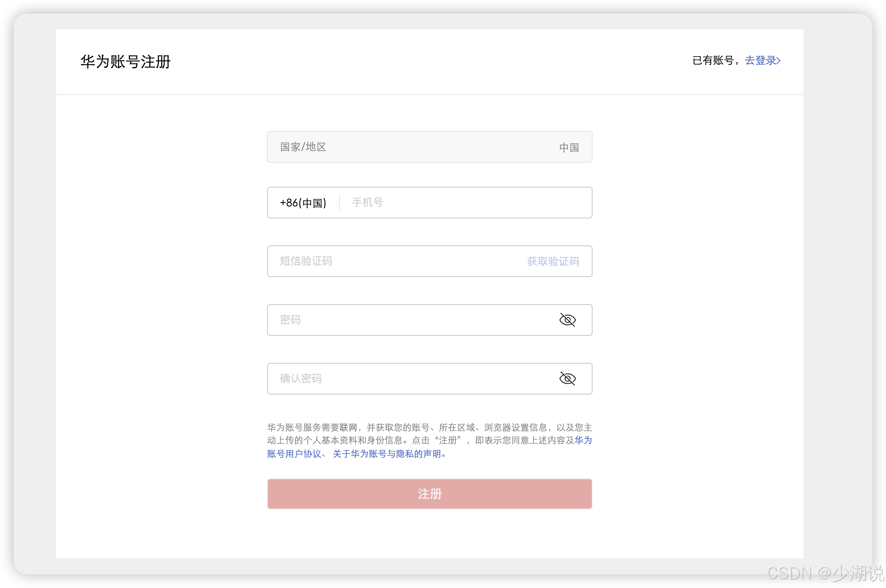Open the 国家/地区 country selector
This screenshot has height=588, width=886.
coord(429,147)
